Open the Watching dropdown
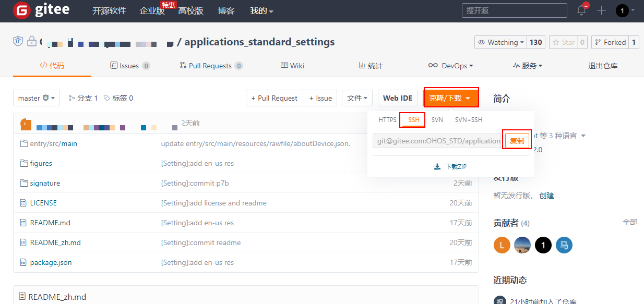The image size is (644, 304). tap(502, 42)
